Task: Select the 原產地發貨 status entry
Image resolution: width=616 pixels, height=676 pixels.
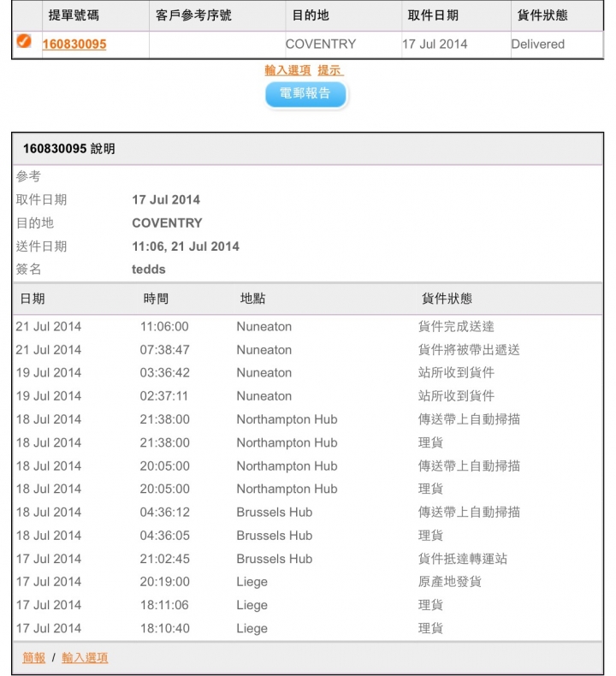Action: tap(450, 582)
